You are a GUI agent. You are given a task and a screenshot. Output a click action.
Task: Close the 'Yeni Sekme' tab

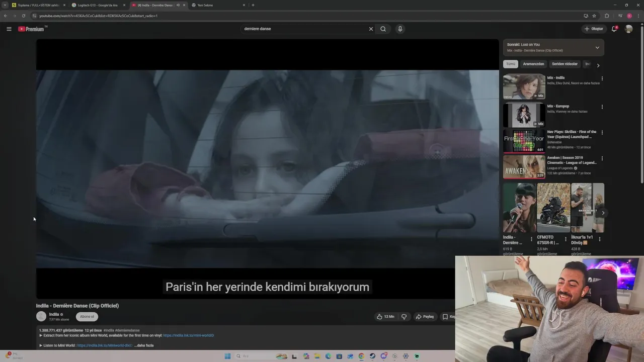[x=244, y=5]
